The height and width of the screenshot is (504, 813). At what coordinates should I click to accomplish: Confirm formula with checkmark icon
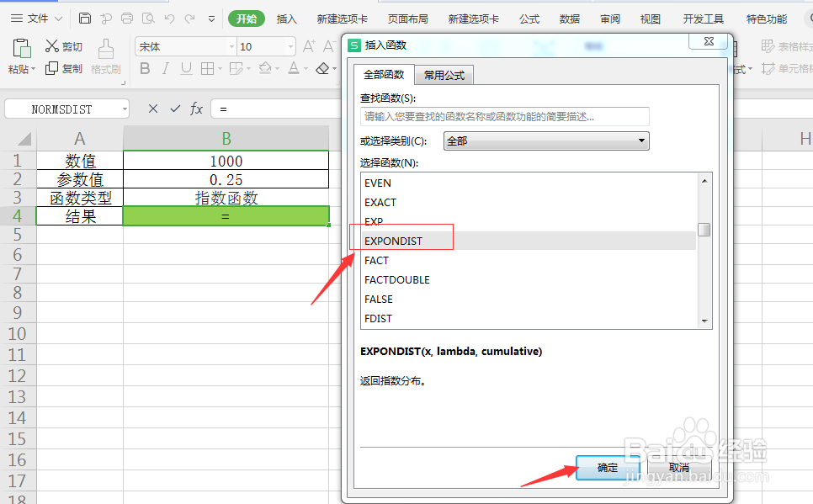(x=175, y=109)
